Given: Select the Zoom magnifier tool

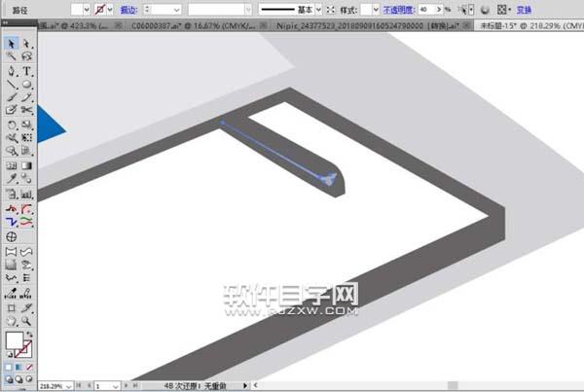Looking at the screenshot, I should click(26, 321).
